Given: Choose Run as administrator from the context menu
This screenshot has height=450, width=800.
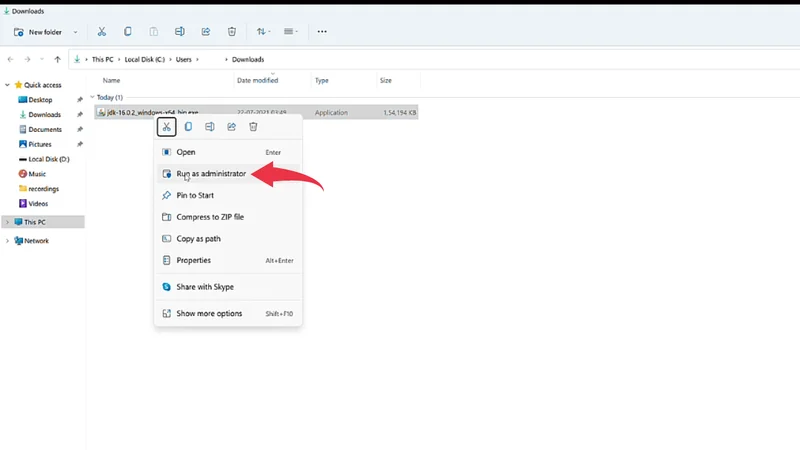Looking at the screenshot, I should click(x=210, y=174).
